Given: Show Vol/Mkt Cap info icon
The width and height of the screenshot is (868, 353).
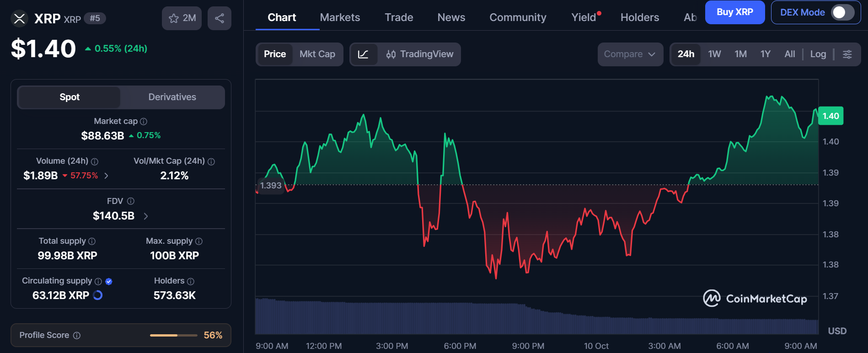Looking at the screenshot, I should tap(211, 161).
